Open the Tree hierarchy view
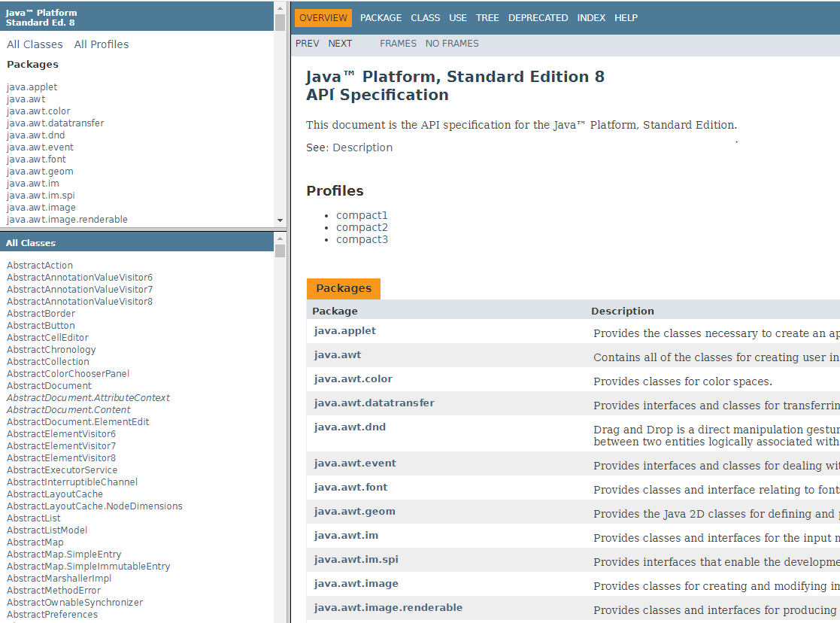The width and height of the screenshot is (840, 623). tap(487, 18)
